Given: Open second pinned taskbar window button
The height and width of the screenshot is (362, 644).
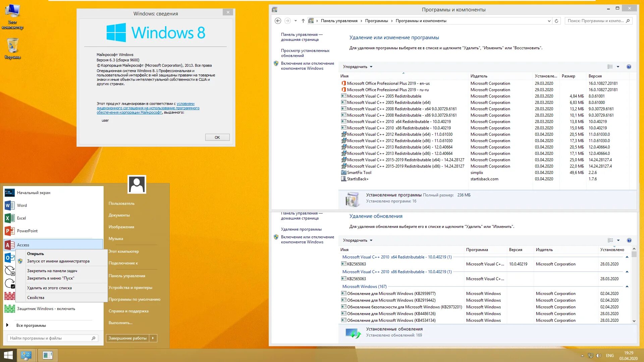Looking at the screenshot, I should click(48, 355).
